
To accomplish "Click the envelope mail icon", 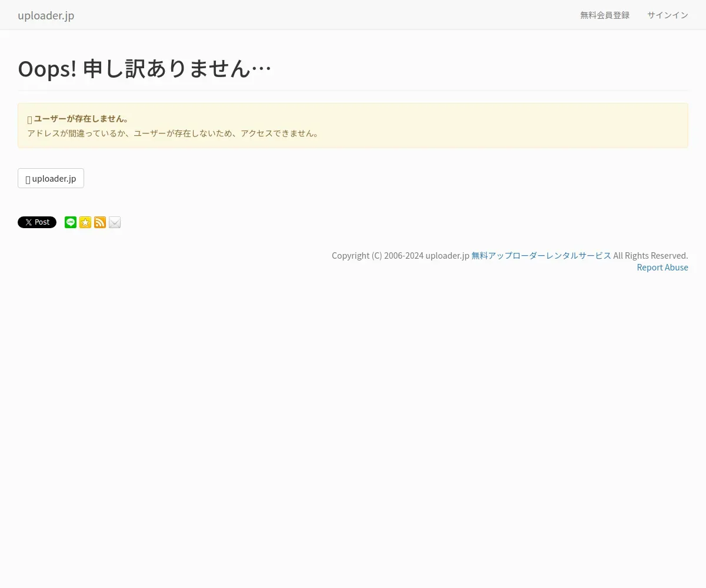I will [115, 222].
